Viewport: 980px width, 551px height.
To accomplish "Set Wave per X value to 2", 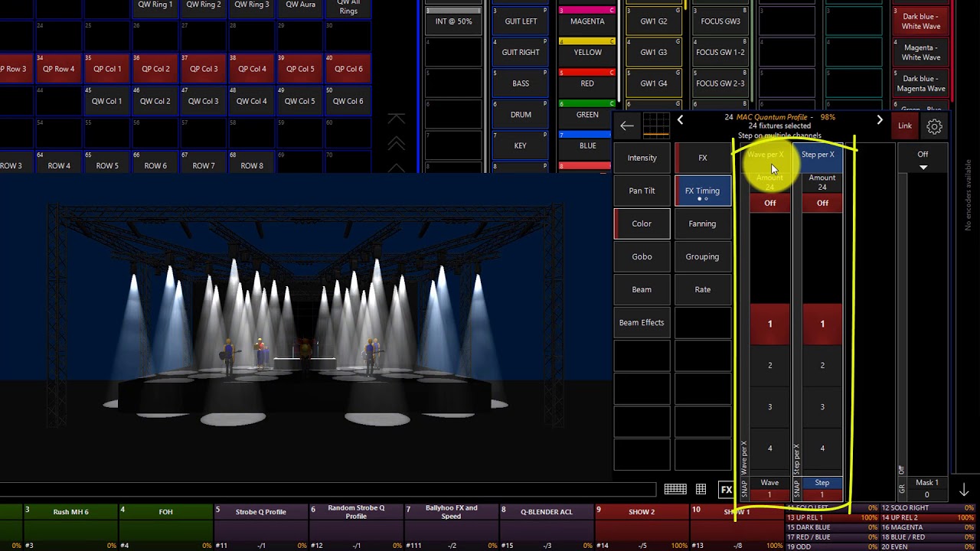I will 770,365.
